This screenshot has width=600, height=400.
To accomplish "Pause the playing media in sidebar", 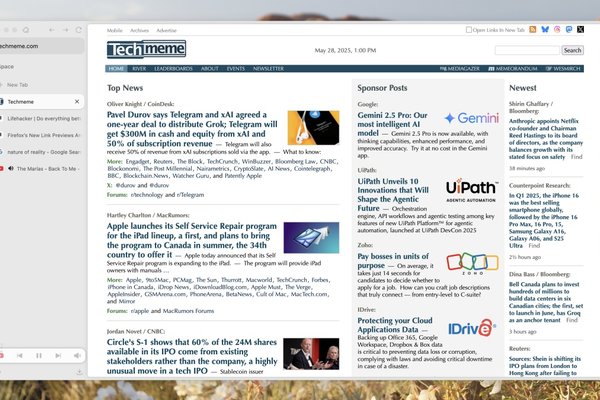I will (39, 356).
